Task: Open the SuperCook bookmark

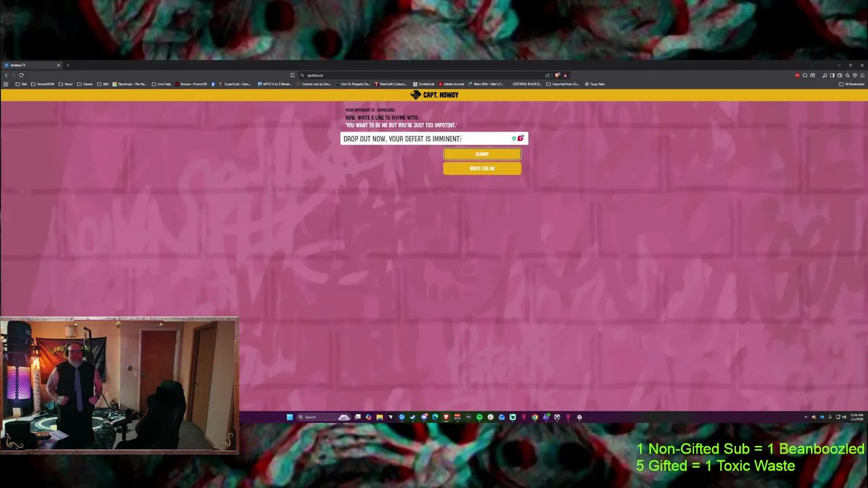Action: point(235,84)
